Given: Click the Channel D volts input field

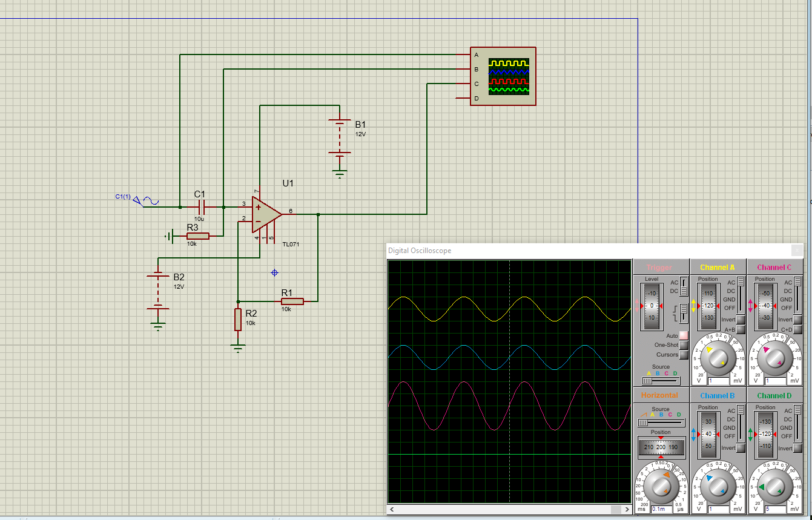Looking at the screenshot, I should click(776, 509).
